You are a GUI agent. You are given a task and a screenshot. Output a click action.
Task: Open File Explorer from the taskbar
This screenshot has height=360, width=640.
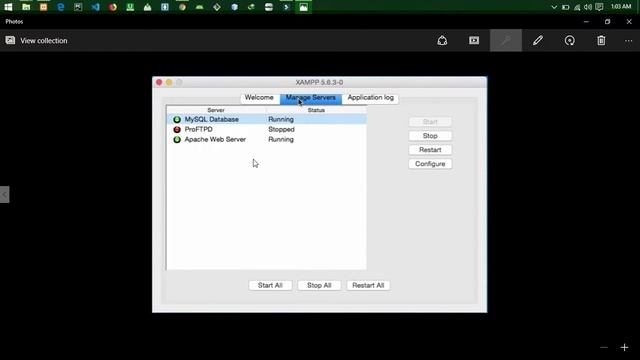click(x=26, y=7)
